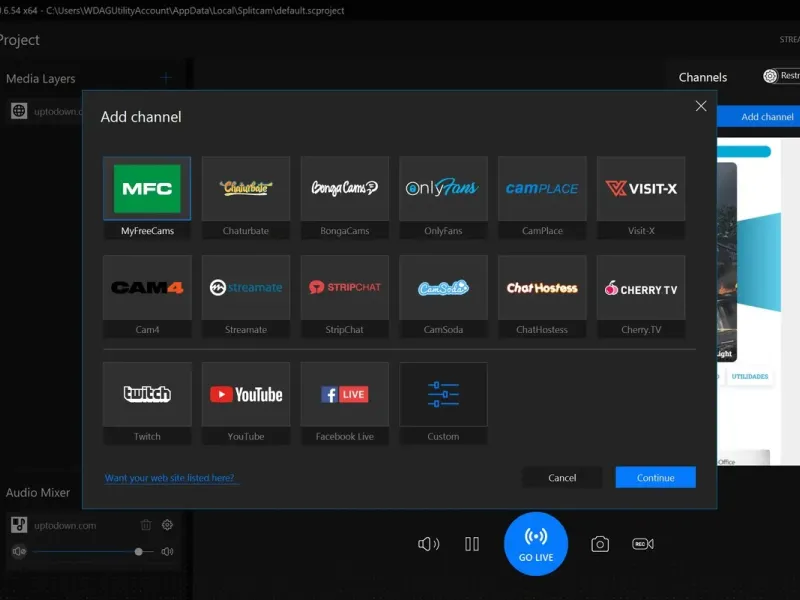Open 'Want your web site listed here?' link
This screenshot has width=800, height=600.
click(x=169, y=478)
